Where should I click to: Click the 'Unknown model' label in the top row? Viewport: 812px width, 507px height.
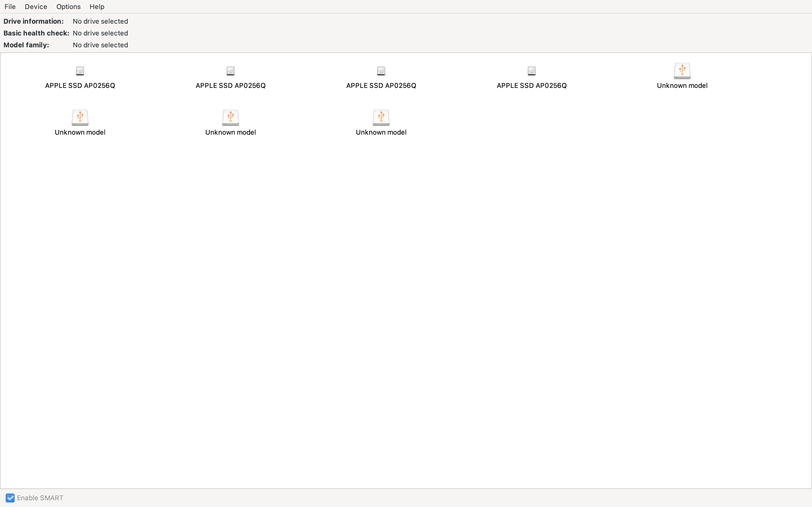(682, 86)
